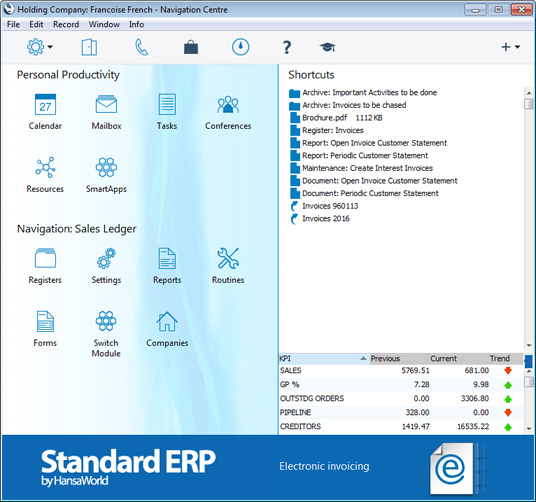Select the PIPELINE KPI row
The height and width of the screenshot is (502, 536).
pyautogui.click(x=401, y=413)
